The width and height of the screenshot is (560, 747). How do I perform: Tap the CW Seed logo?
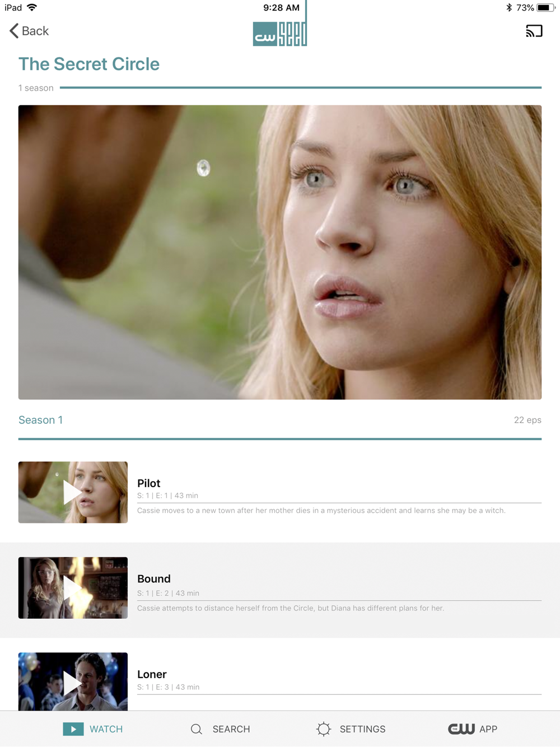pos(280,33)
